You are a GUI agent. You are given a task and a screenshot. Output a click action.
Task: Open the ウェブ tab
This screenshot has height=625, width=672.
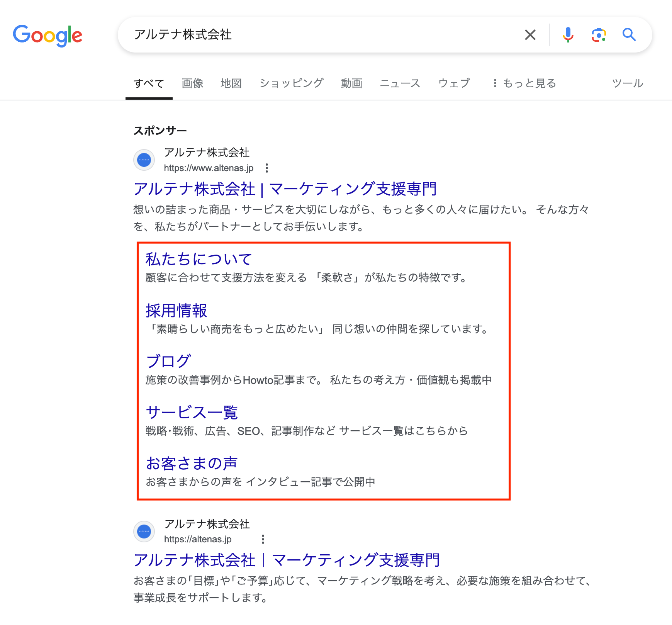click(454, 83)
